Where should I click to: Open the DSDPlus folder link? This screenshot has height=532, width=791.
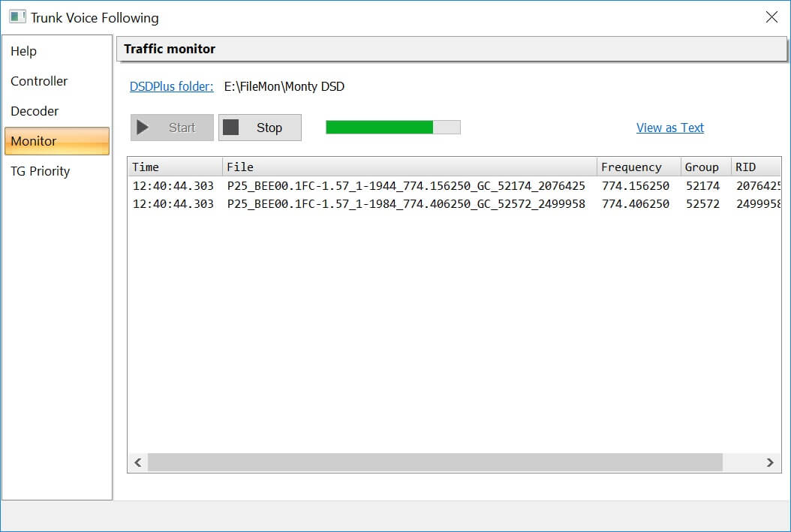pos(171,86)
